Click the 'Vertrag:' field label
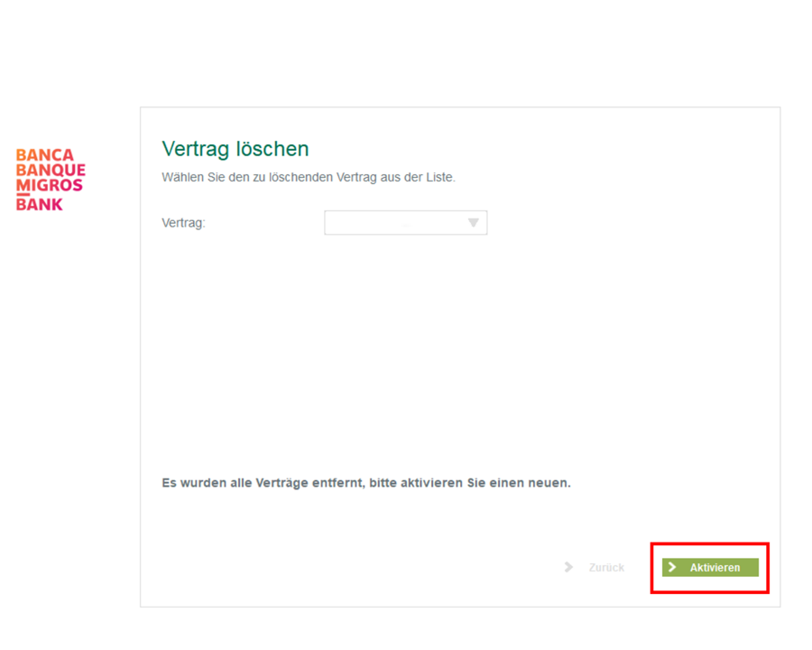 (183, 223)
